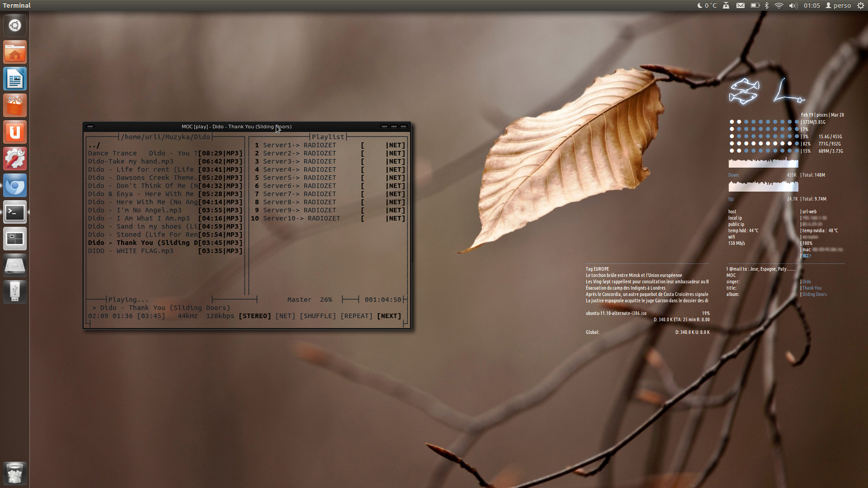Select Dido-Take my hand.mp3 track
Screen dimensions: 868x488
pos(165,161)
